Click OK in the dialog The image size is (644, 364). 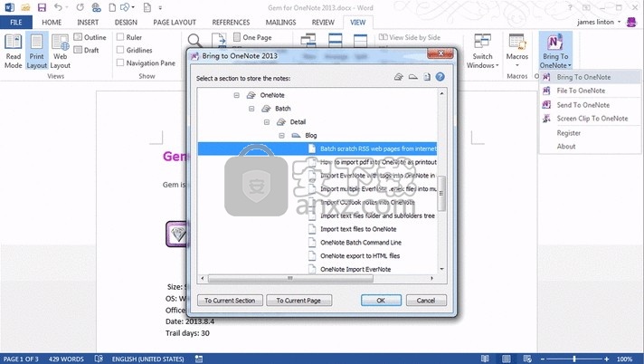[381, 301]
